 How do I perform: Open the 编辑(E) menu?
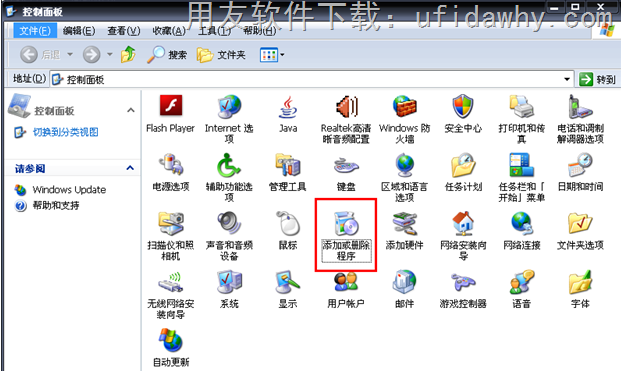pyautogui.click(x=79, y=30)
